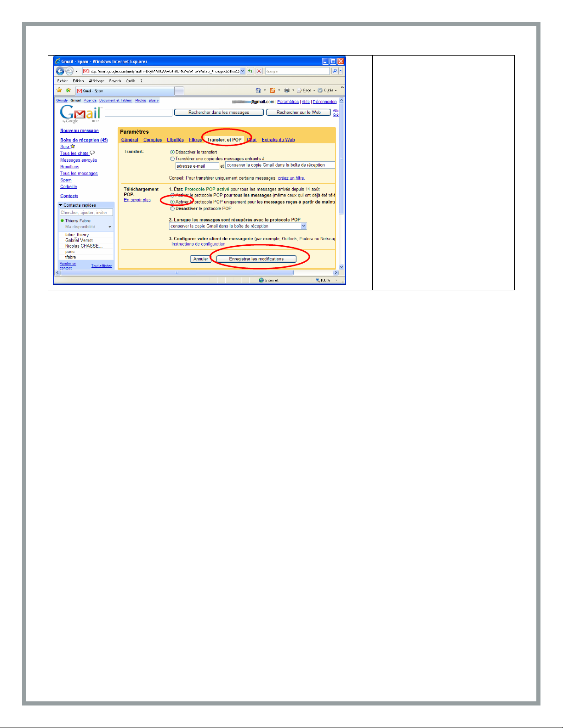Open the recent pages dropdown arrow
The height and width of the screenshot is (728, 563).
pyautogui.click(x=77, y=71)
